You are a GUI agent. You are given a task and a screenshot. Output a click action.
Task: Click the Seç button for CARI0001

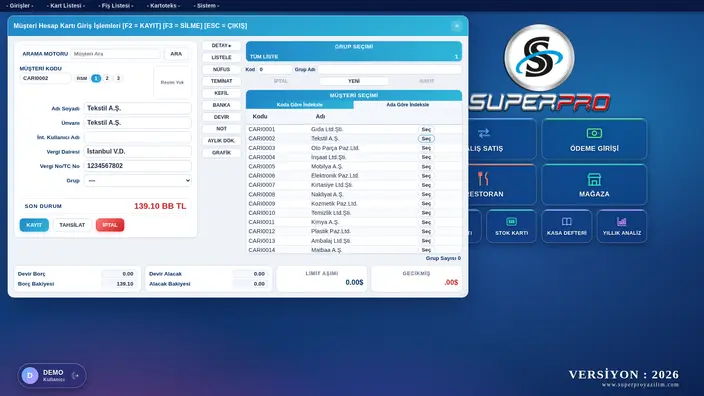coord(426,129)
